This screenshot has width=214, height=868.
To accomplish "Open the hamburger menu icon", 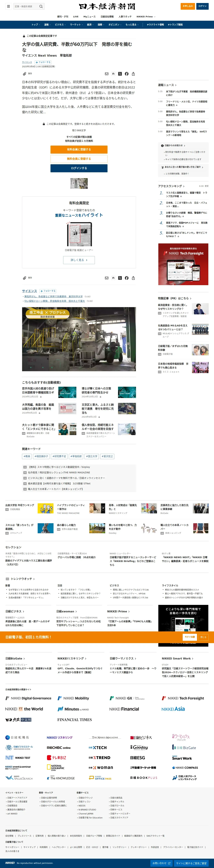I will 8,6.
